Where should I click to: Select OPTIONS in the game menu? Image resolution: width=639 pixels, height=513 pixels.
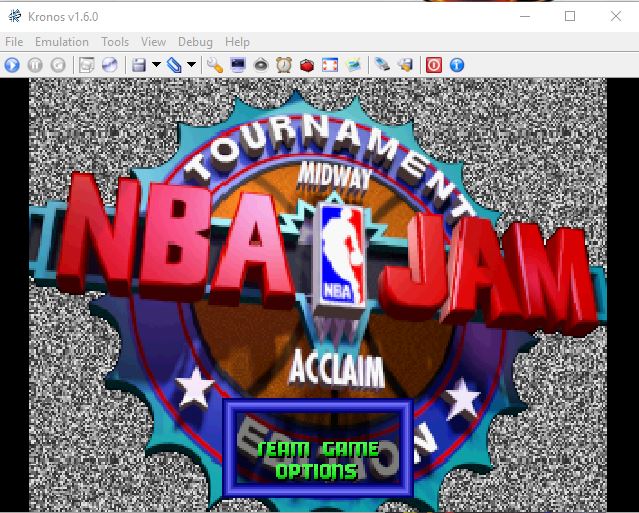tap(317, 471)
